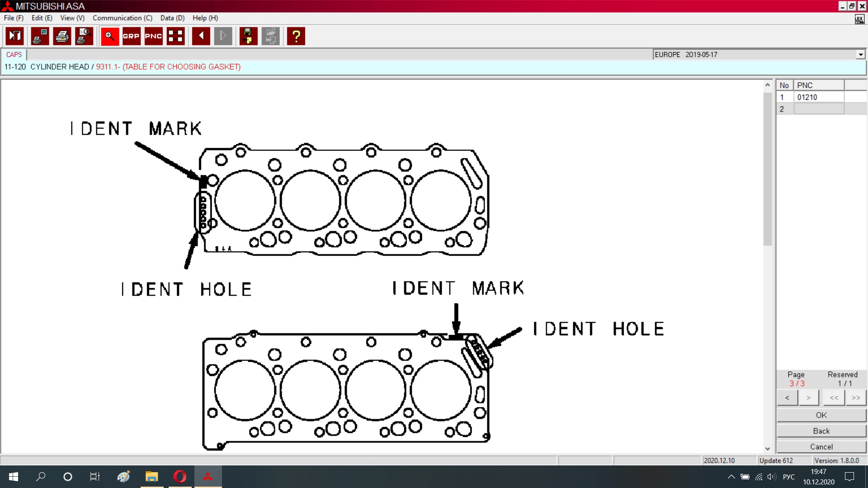Click the scrollbar down arrow

[767, 449]
